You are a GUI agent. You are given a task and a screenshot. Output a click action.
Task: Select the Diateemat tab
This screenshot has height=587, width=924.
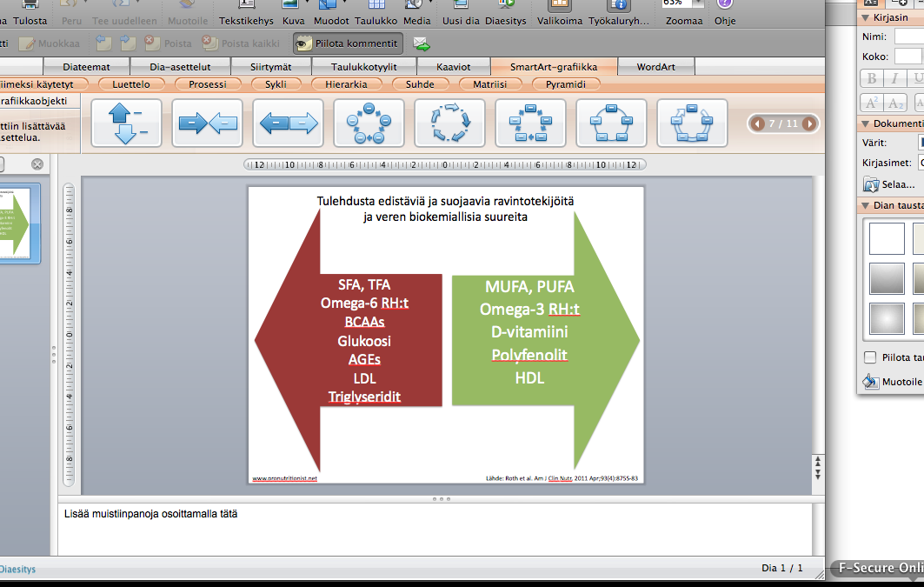tap(86, 67)
